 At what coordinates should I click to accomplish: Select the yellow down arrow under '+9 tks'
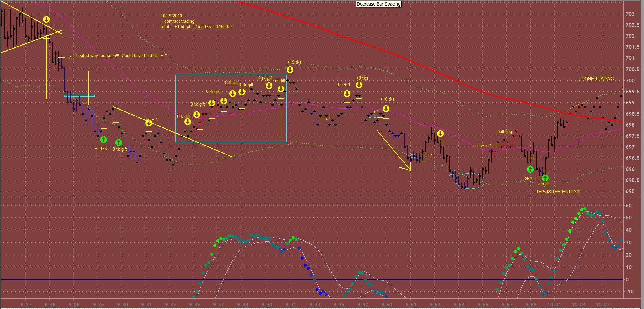(359, 85)
